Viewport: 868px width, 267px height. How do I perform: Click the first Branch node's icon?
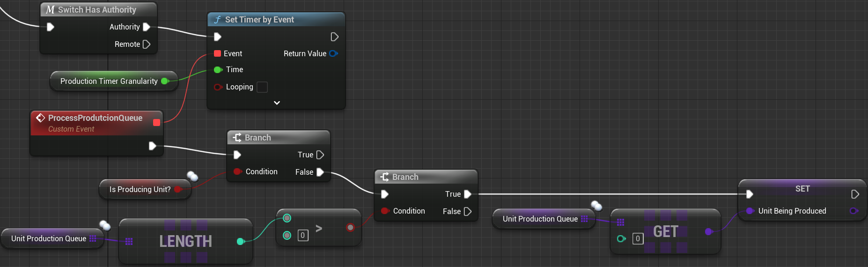tap(237, 138)
